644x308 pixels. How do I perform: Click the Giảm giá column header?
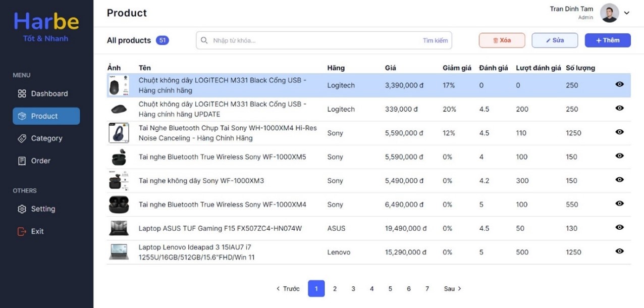tap(457, 68)
